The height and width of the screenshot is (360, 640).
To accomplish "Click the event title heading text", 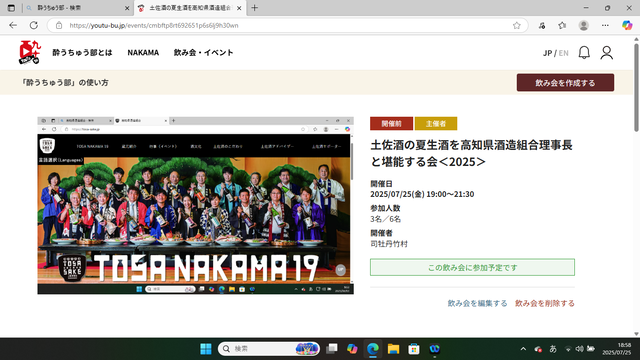I will coord(471,153).
